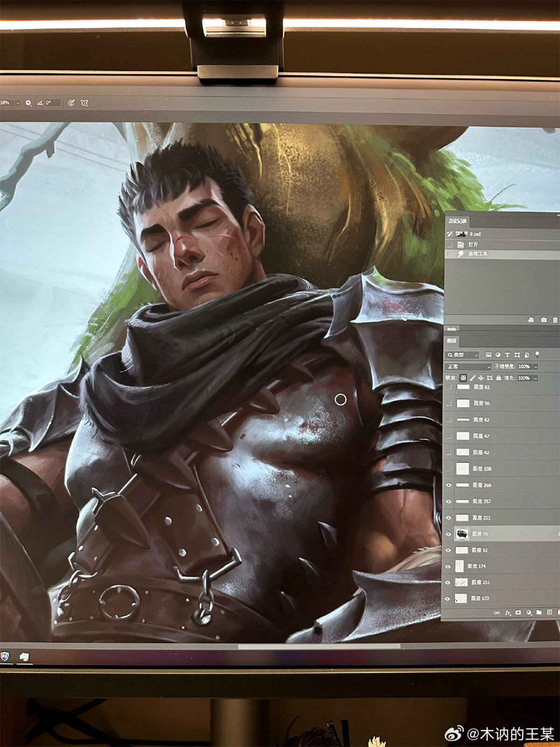Show hidden layer 图层 258

tap(449, 469)
